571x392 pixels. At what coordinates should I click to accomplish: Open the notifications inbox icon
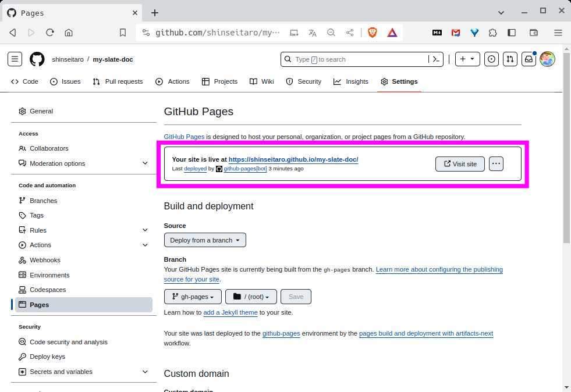pyautogui.click(x=529, y=59)
